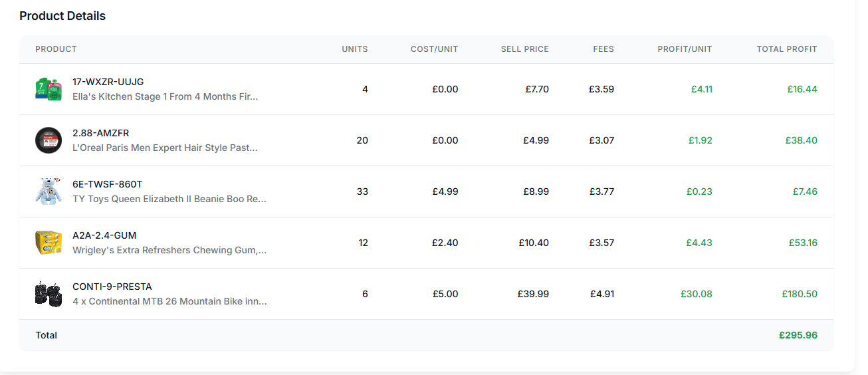The image size is (868, 375).
Task: Click the FEES column header
Action: (603, 49)
